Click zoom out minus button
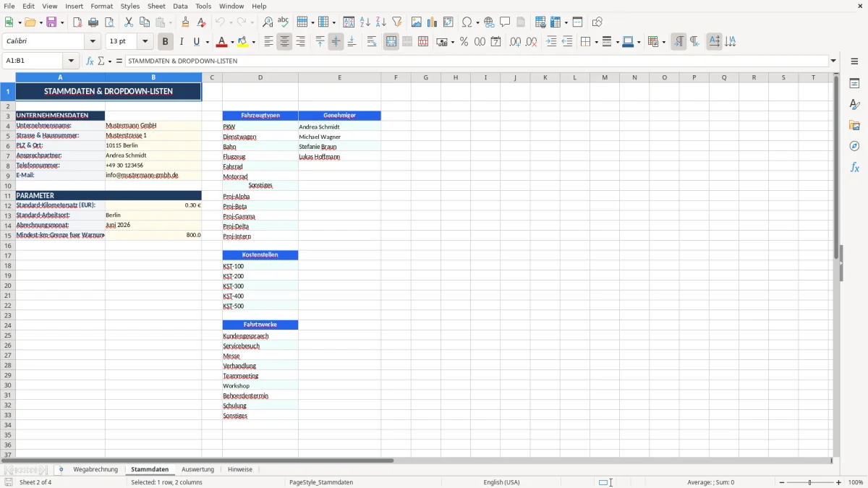Image resolution: width=868 pixels, height=488 pixels. 782,482
